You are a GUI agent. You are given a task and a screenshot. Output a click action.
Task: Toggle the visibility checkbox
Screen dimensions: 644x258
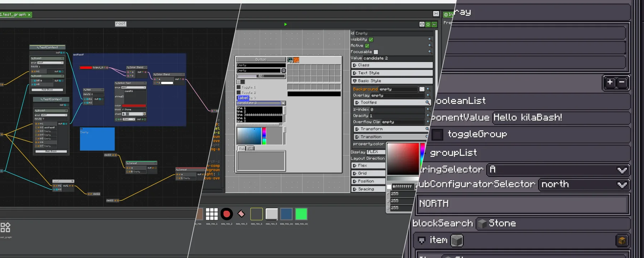pyautogui.click(x=371, y=39)
